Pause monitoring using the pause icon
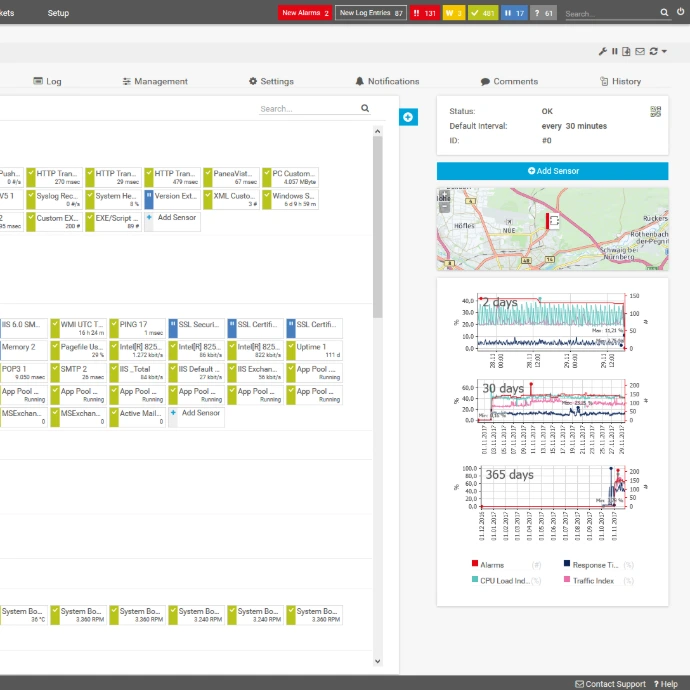This screenshot has width=690, height=690. pyautogui.click(x=615, y=51)
